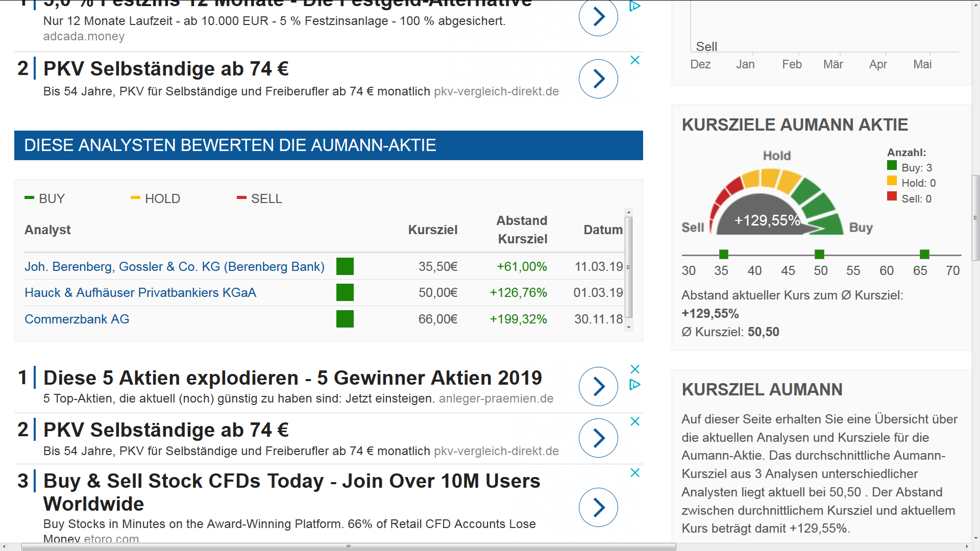This screenshot has height=551, width=980.
Task: Select the green rating square for Berenberg Bank
Action: click(x=345, y=266)
